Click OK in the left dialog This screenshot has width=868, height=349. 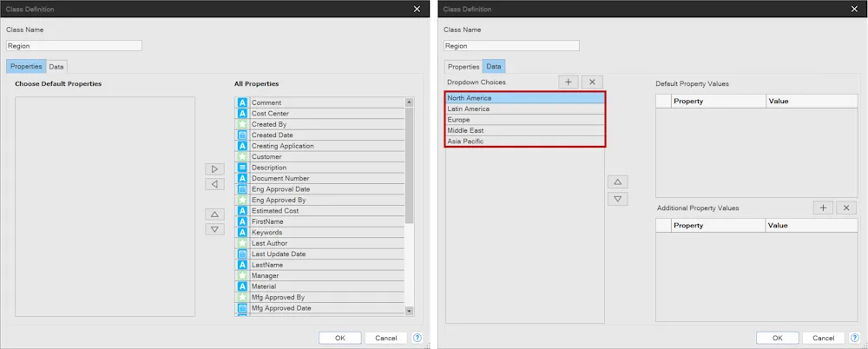tap(340, 338)
